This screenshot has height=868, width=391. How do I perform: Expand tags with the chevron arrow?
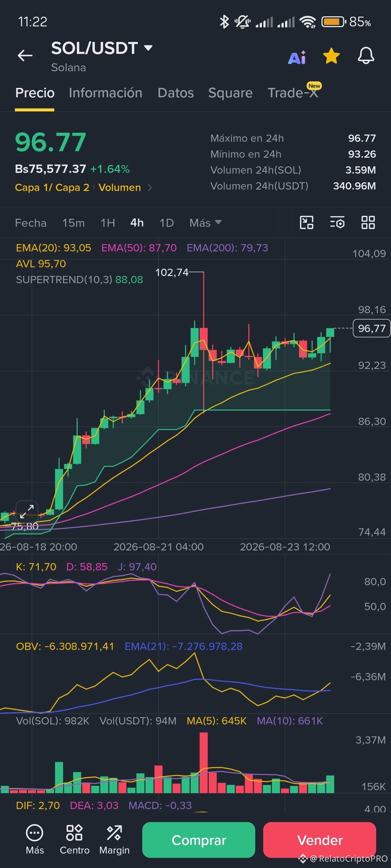[150, 187]
